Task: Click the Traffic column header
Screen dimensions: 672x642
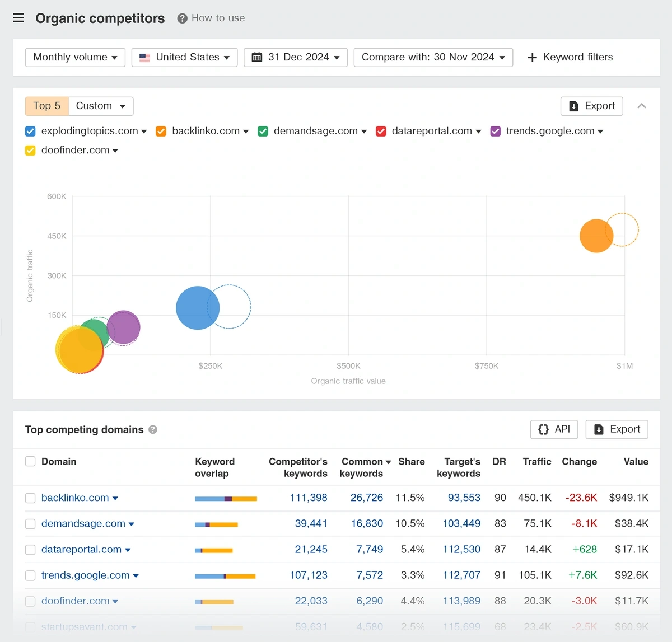Action: 537,462
